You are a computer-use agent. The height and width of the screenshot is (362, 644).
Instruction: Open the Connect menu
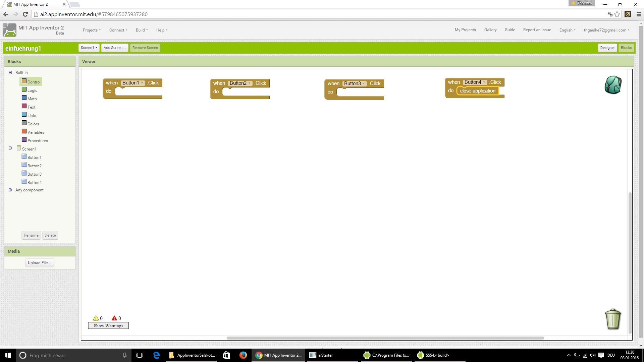pyautogui.click(x=118, y=30)
